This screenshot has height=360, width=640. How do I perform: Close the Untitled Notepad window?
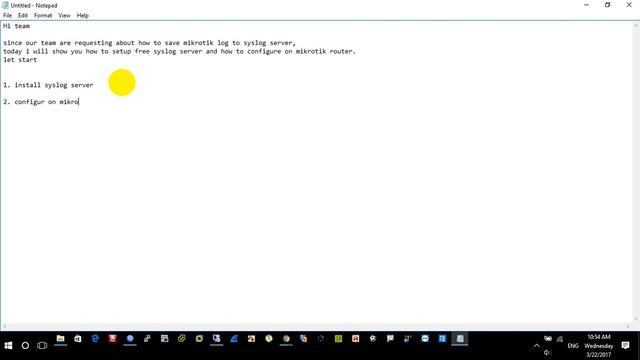coord(629,5)
